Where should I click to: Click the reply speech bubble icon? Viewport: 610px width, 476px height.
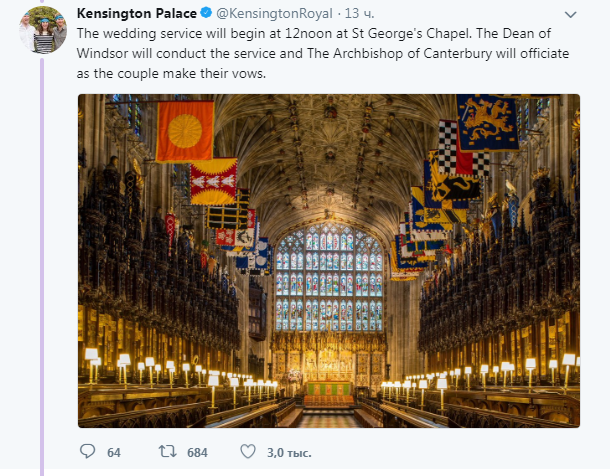85,452
